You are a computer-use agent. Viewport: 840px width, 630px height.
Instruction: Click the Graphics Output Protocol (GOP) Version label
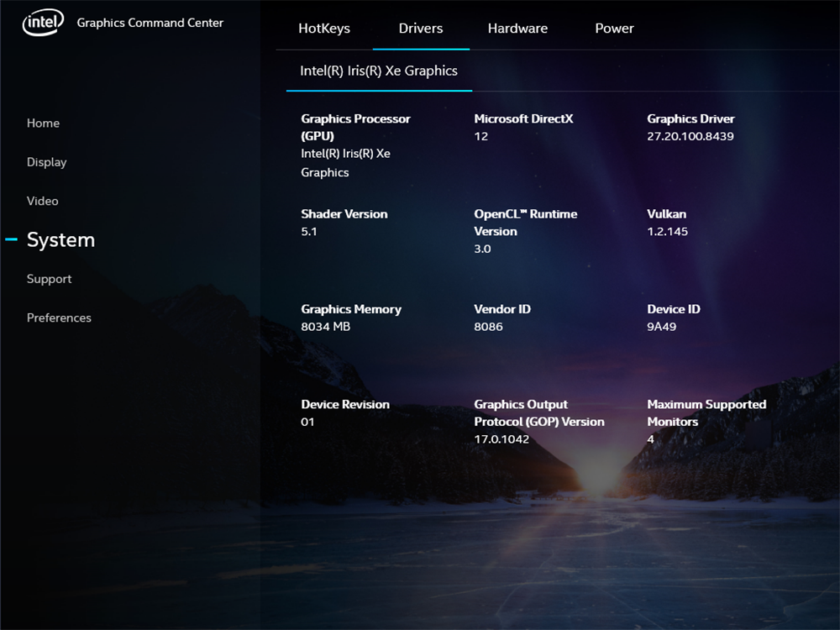click(x=539, y=413)
